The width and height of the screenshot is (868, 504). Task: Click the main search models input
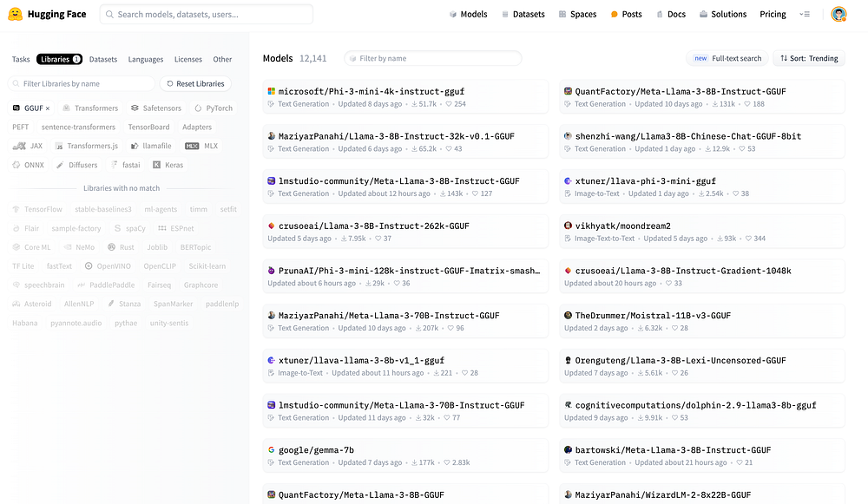point(207,15)
